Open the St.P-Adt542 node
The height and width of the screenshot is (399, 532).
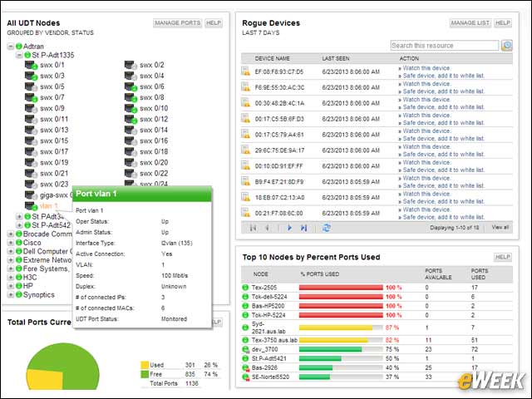point(52,225)
